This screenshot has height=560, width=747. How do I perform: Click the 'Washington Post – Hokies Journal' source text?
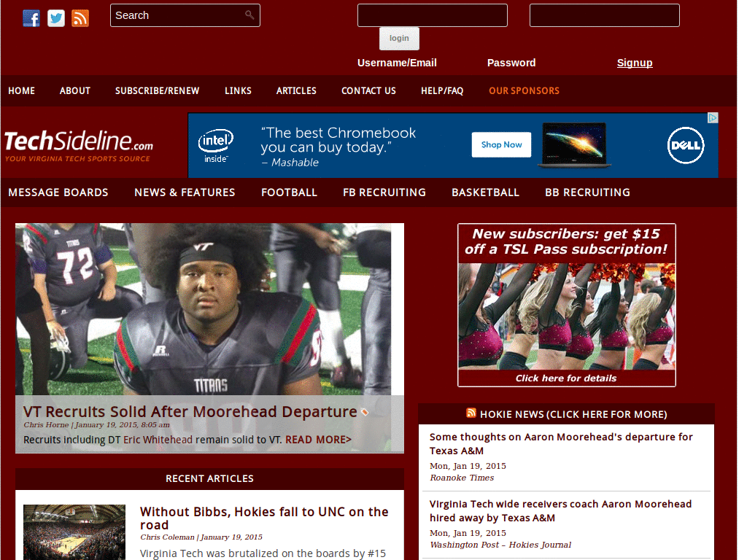(x=500, y=545)
